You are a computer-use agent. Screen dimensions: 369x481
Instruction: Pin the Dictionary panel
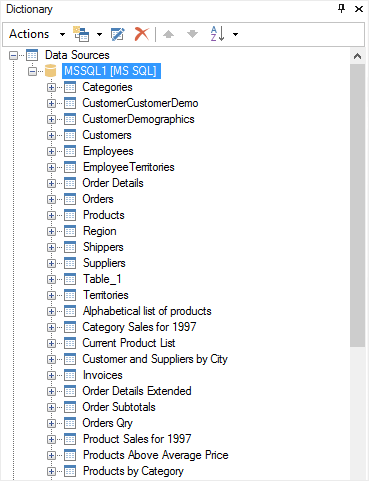[341, 9]
